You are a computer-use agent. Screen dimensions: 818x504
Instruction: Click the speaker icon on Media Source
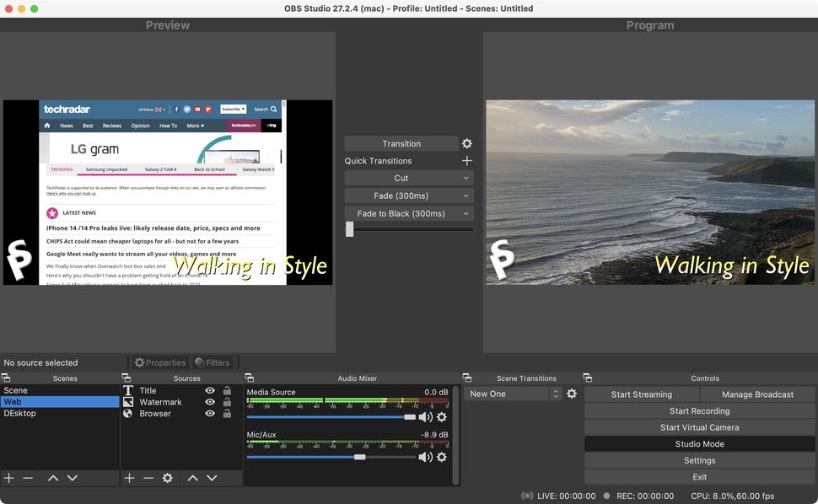426,416
